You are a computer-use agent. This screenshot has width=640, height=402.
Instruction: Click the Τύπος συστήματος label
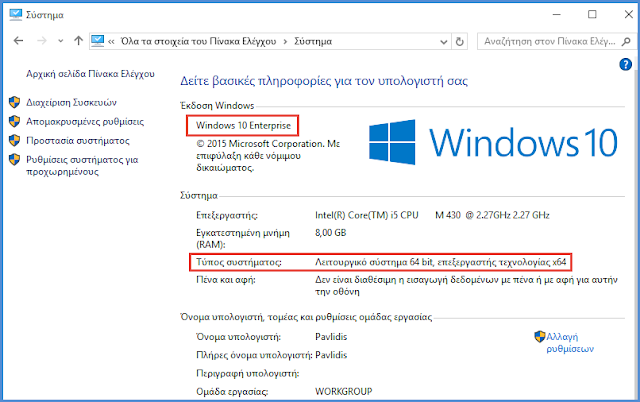239,262
